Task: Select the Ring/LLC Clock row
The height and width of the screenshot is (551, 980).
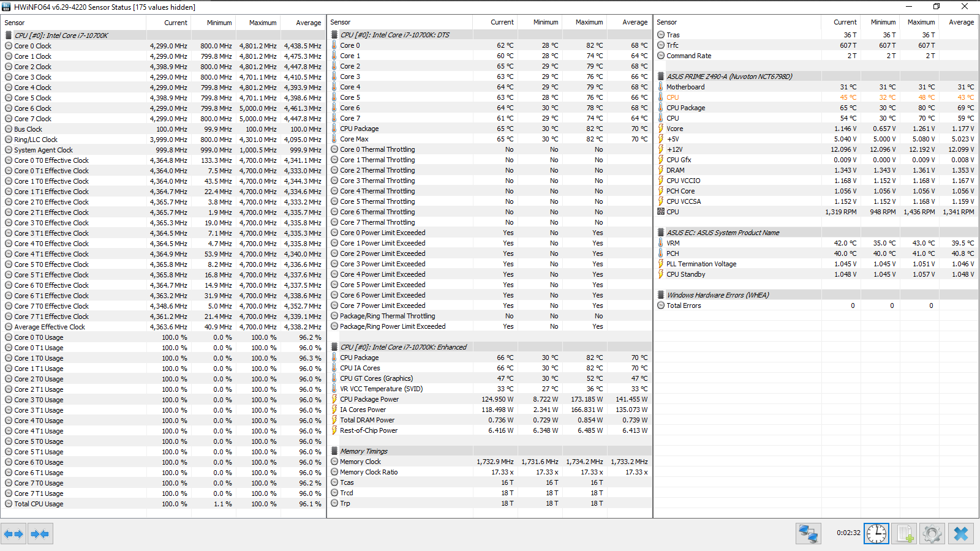Action: click(163, 140)
